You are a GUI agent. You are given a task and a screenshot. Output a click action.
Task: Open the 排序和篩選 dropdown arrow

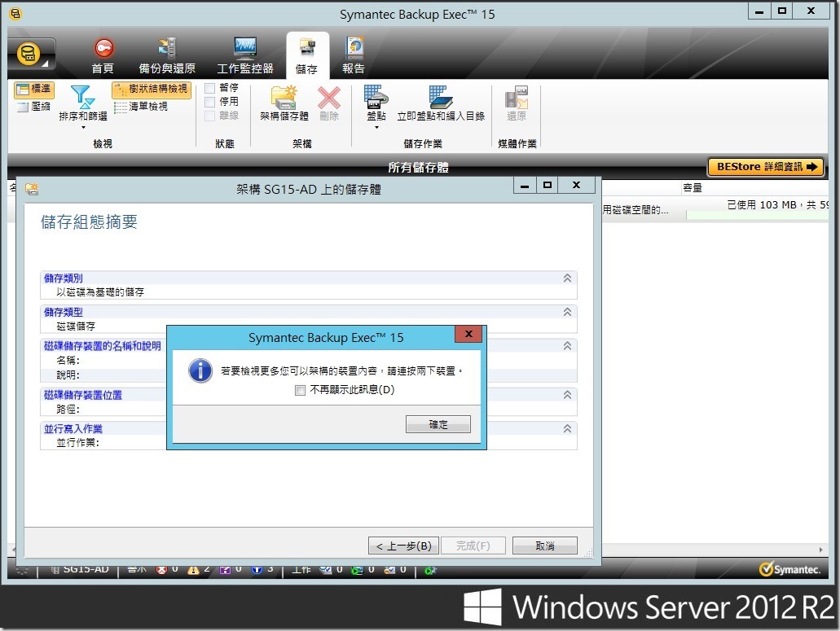pos(83,127)
